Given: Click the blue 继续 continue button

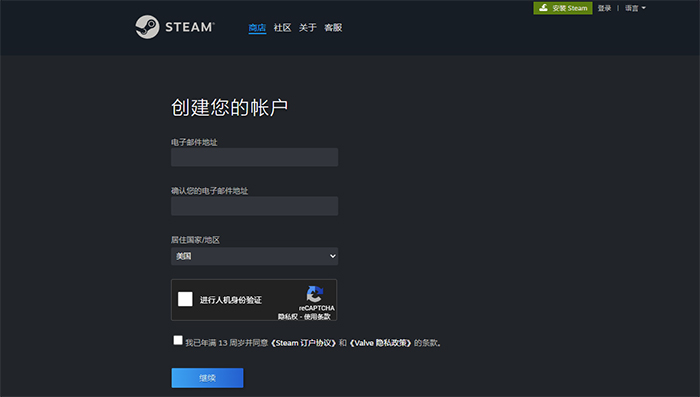Looking at the screenshot, I should point(208,378).
